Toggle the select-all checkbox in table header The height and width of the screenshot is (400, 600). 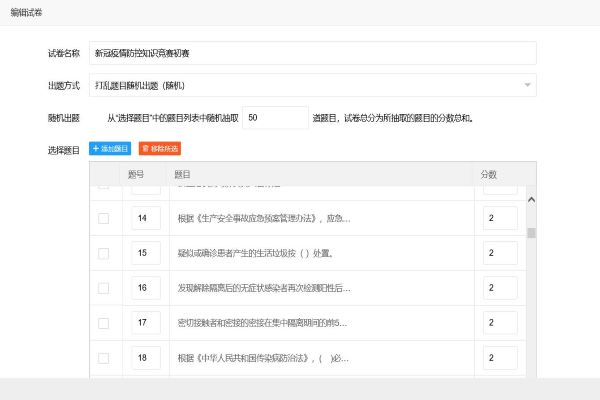(103, 174)
